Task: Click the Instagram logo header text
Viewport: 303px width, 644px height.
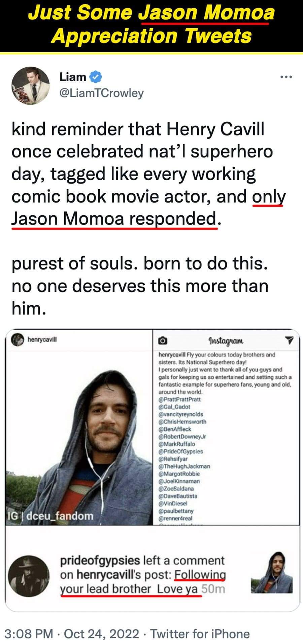Action: (226, 340)
